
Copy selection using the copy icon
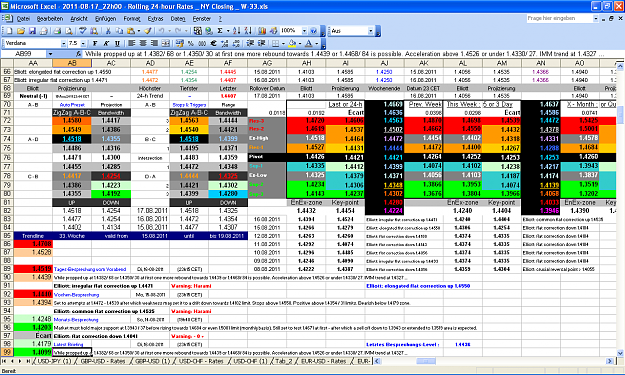[x=119, y=31]
